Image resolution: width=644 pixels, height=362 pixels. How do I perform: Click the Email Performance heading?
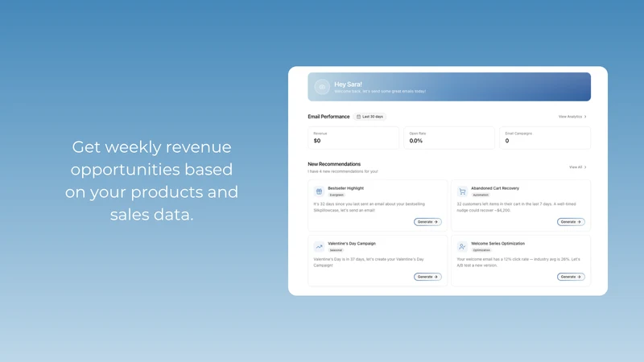tap(328, 117)
